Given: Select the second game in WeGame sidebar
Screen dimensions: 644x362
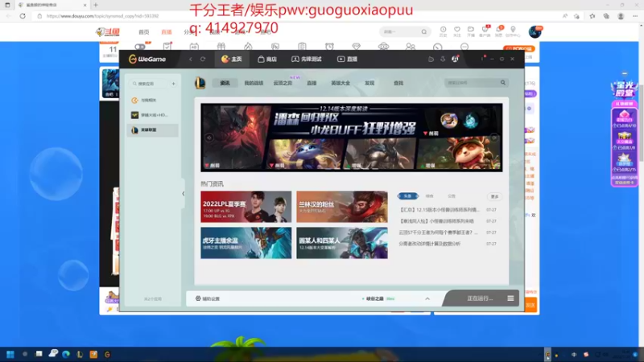Looking at the screenshot, I should click(x=152, y=115).
